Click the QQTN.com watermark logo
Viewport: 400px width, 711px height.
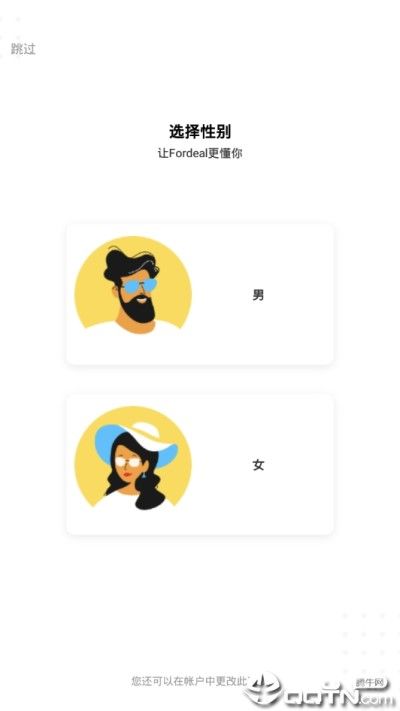pyautogui.click(x=315, y=690)
